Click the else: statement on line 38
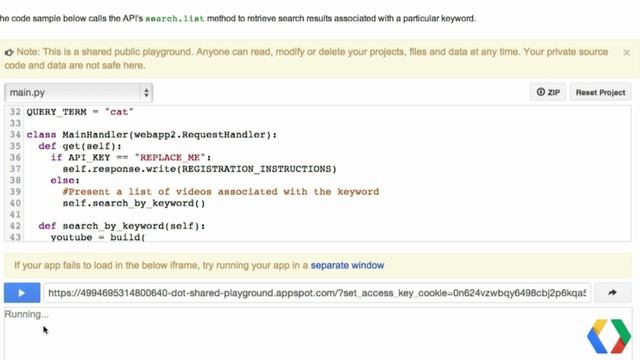 pos(65,180)
